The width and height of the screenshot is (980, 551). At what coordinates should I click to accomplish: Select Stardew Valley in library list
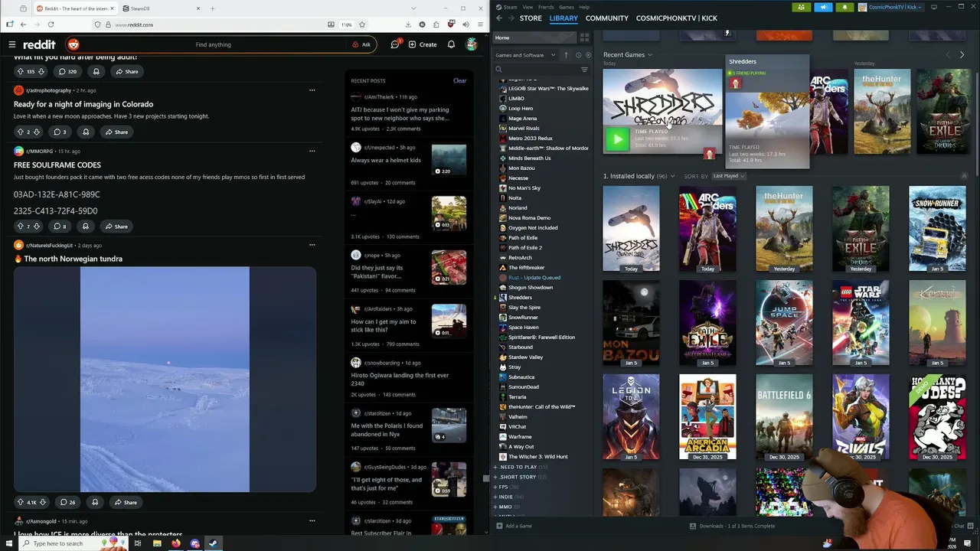coord(525,357)
